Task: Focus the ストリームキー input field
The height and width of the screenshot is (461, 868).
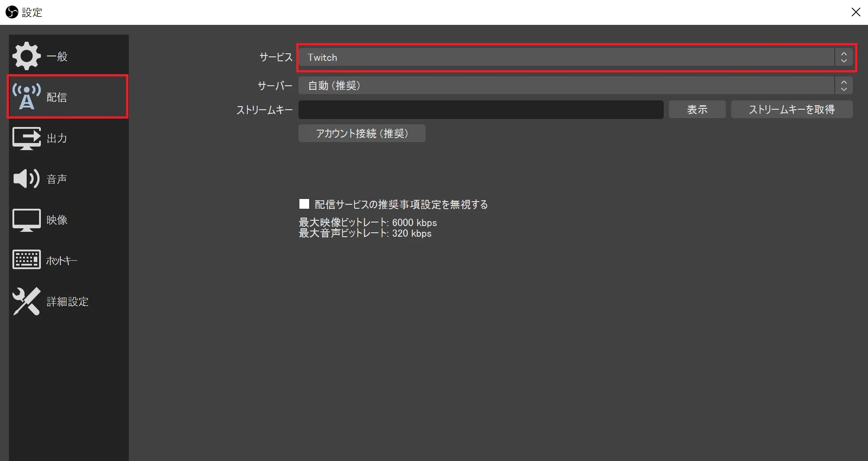Action: tap(481, 109)
